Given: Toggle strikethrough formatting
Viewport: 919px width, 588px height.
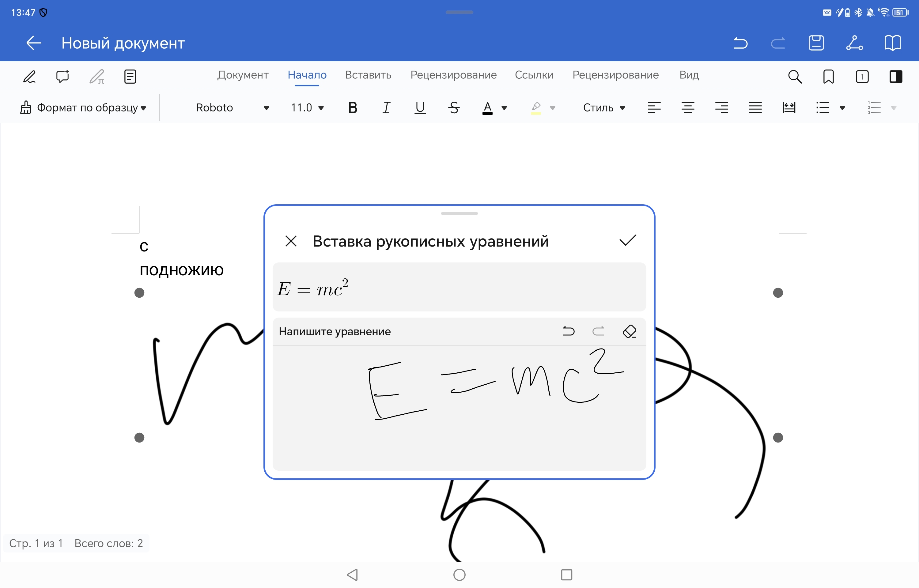Looking at the screenshot, I should pos(454,108).
